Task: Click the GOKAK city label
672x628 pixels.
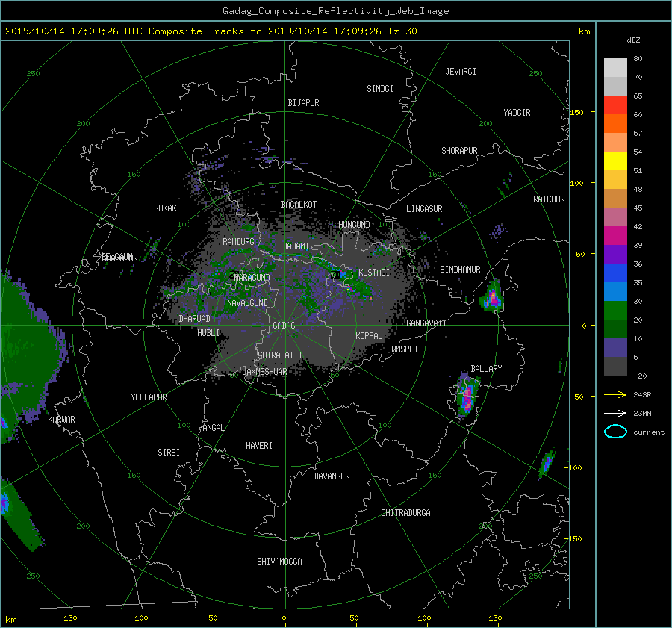Action: point(166,208)
